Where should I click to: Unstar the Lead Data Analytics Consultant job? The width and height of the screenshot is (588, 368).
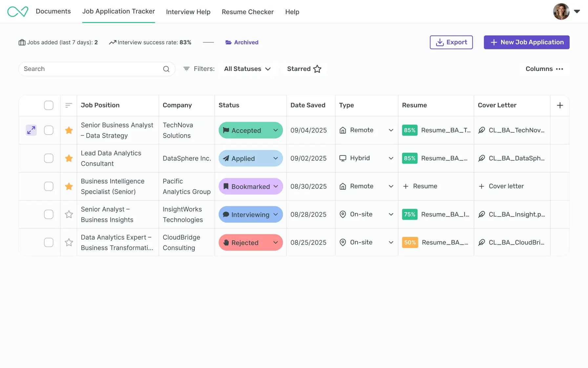point(69,158)
